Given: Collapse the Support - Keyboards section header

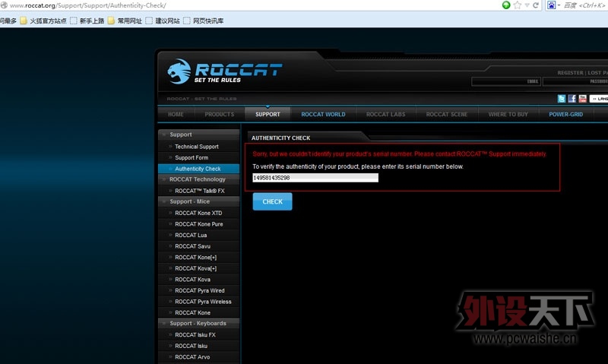Looking at the screenshot, I should [x=199, y=323].
